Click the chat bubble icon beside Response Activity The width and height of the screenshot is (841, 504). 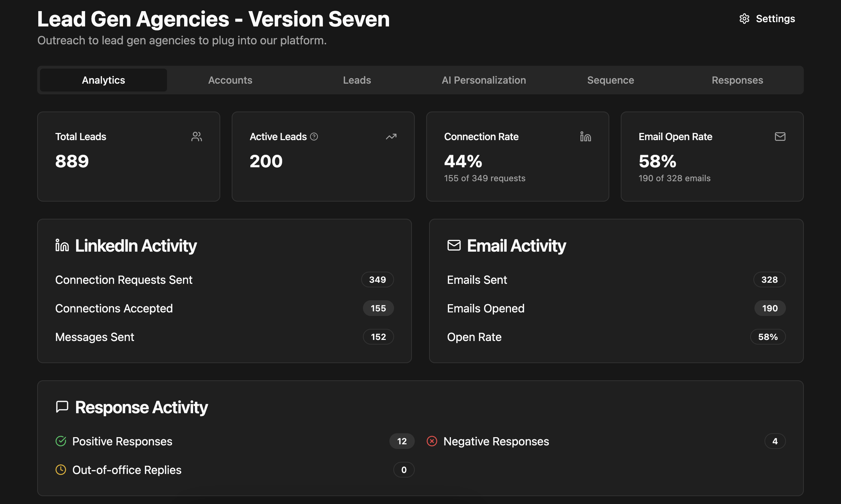point(62,407)
